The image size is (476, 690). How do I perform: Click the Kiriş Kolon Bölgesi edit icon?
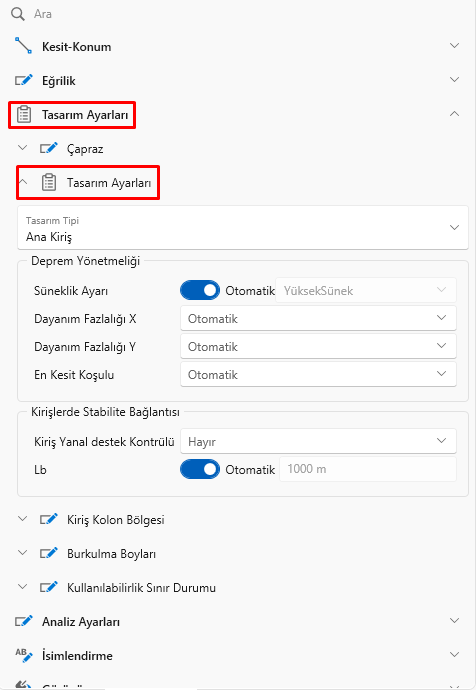(49, 519)
